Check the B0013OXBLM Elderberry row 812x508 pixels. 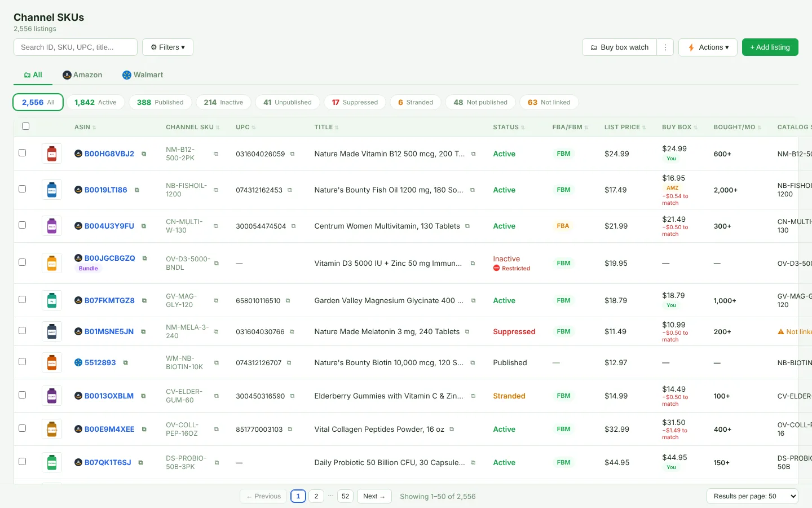(23, 395)
